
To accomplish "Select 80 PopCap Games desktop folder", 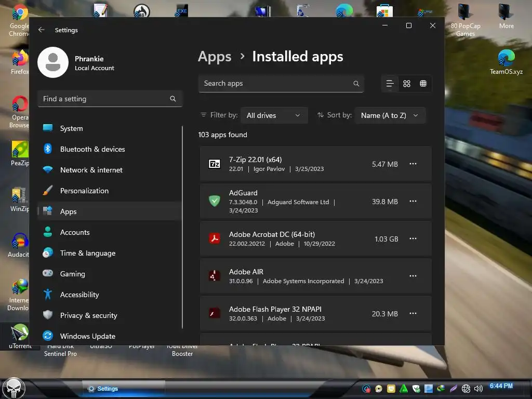I will [x=465, y=20].
